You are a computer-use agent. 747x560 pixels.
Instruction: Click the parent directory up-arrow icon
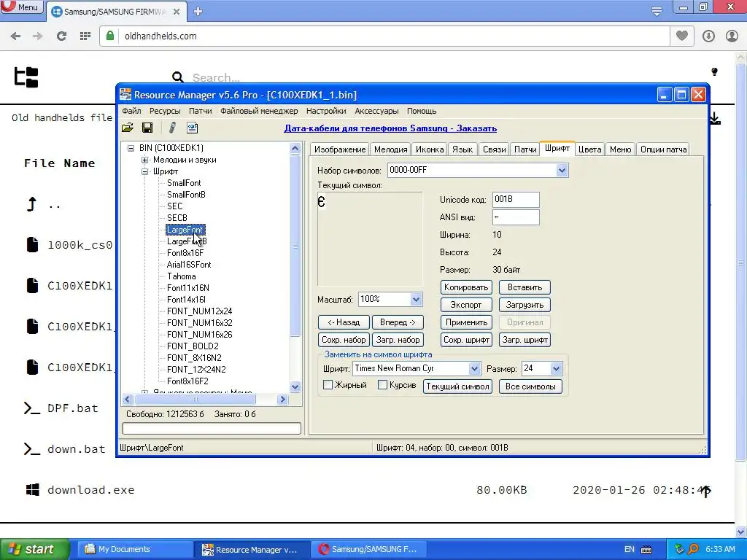tap(31, 204)
